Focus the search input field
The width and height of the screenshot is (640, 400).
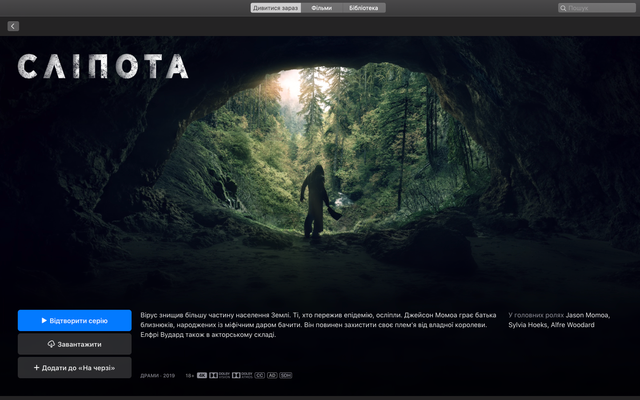point(598,8)
